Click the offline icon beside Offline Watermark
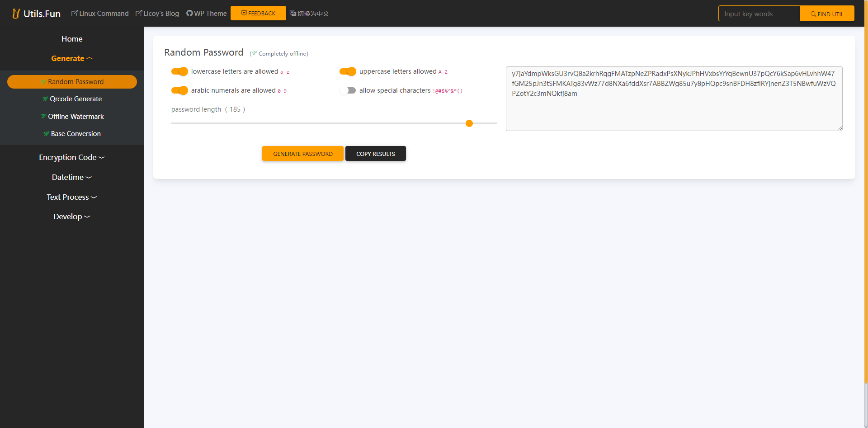This screenshot has width=868, height=428. (43, 117)
